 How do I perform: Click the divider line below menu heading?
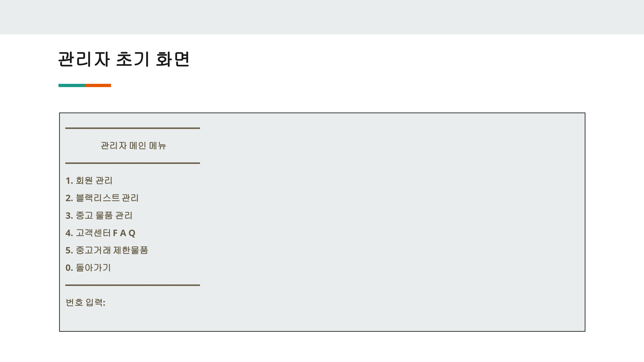pyautogui.click(x=132, y=163)
